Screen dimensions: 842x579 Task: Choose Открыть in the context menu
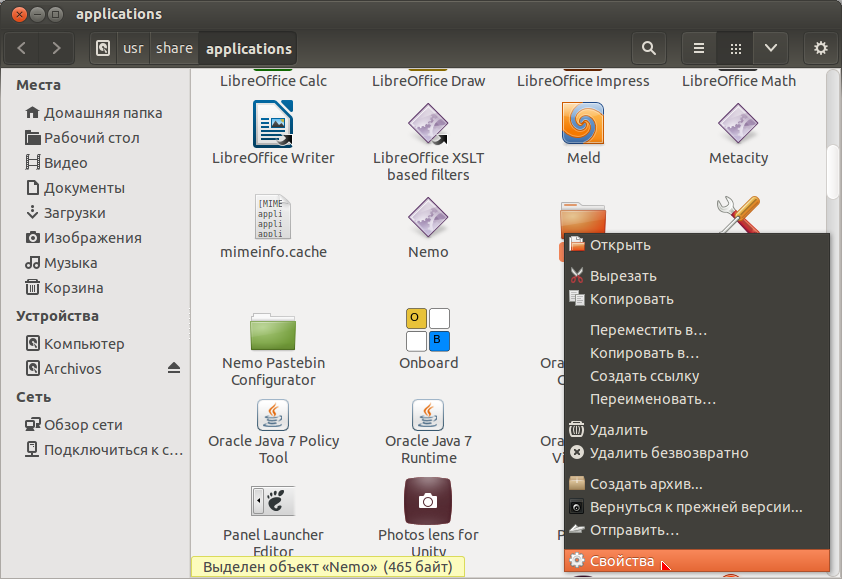point(696,245)
